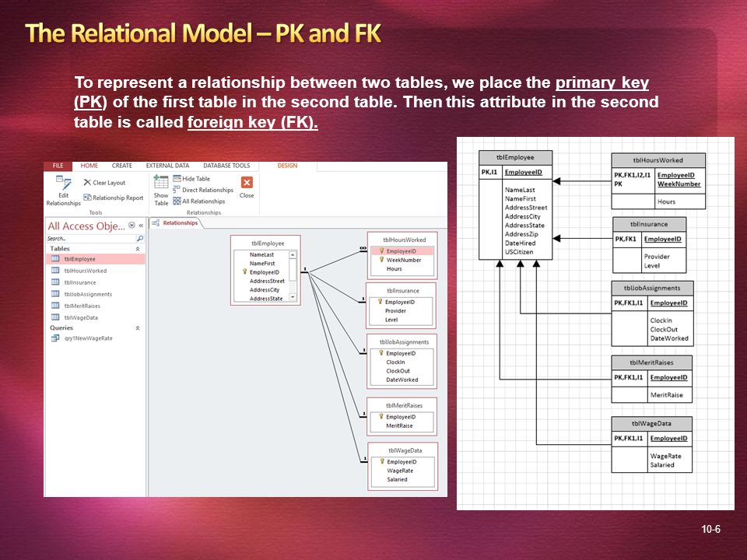Click the Edit Relationships label
This screenshot has width=747, height=560.
(63, 199)
